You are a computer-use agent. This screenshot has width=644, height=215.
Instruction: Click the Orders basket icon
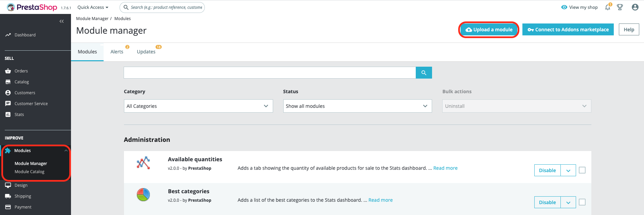coord(8,71)
